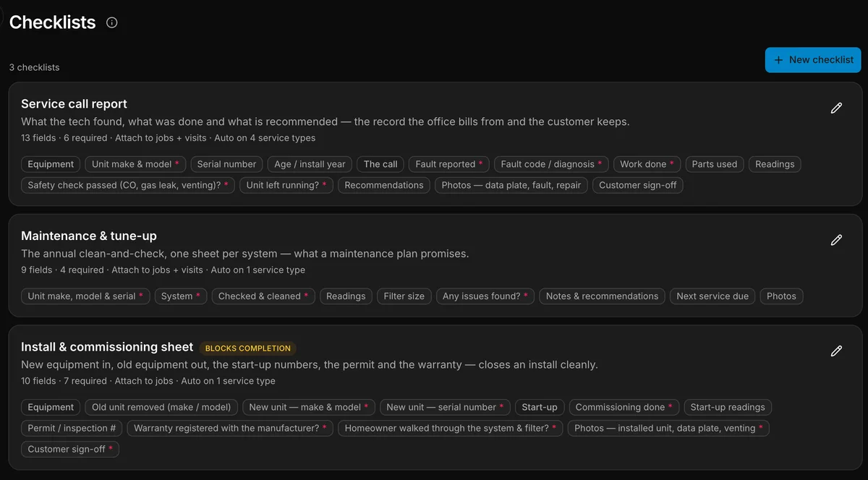The width and height of the screenshot is (868, 480).
Task: Open the Service call report title
Action: point(74,104)
